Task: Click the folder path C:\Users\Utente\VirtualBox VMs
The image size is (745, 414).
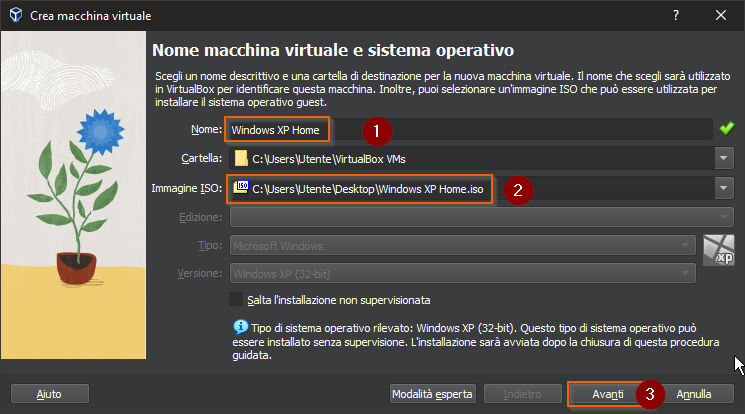Action: point(329,159)
